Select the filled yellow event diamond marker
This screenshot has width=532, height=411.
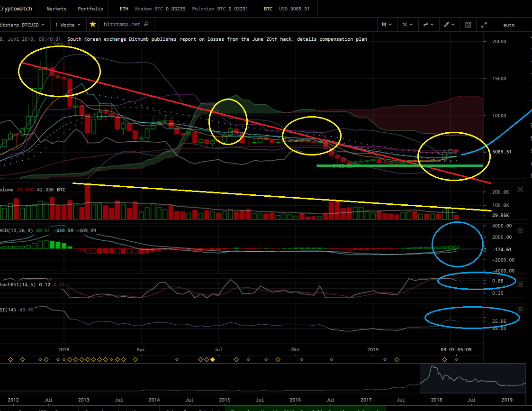[213, 359]
